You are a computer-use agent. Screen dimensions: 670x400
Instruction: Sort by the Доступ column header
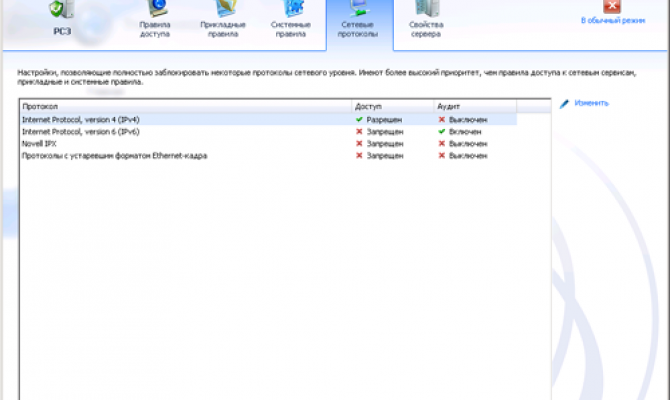click(x=393, y=106)
